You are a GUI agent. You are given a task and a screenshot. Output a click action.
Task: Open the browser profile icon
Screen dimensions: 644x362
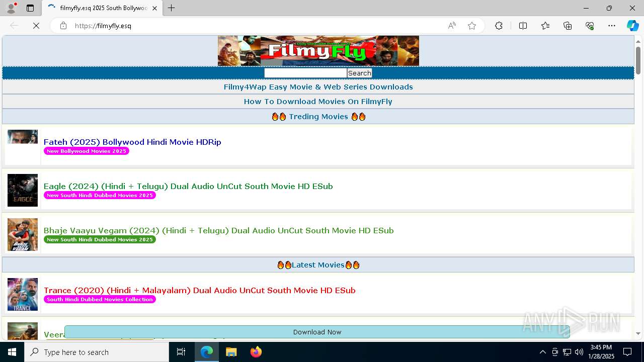[11, 8]
